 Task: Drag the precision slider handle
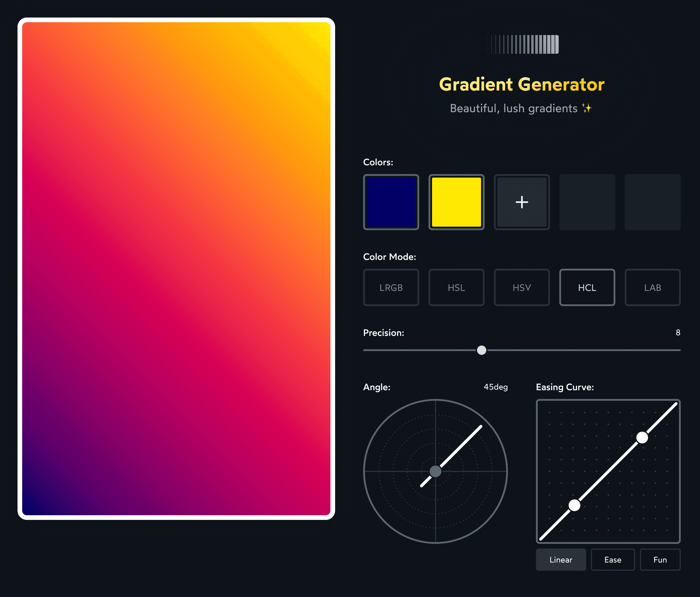click(481, 350)
